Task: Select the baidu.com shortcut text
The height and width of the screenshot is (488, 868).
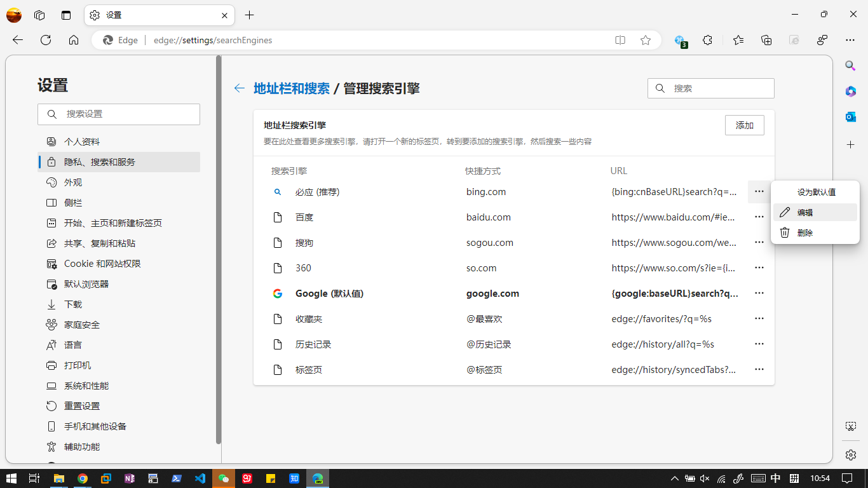Action: coord(489,217)
